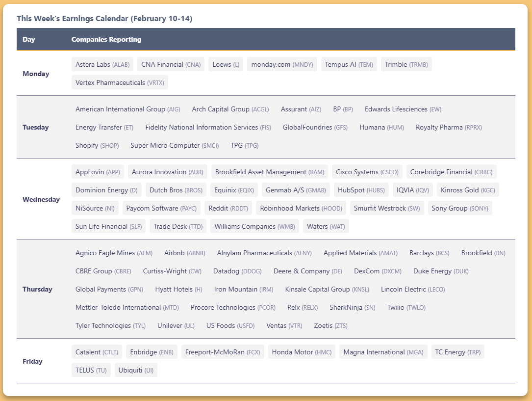This screenshot has height=401, width=532.
Task: Click GlobalFoundries (GFS)
Action: [315, 127]
